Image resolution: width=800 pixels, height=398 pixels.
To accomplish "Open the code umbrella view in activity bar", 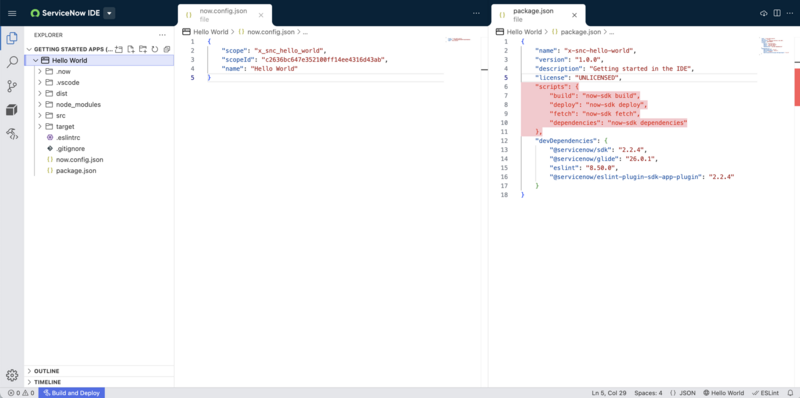I will click(x=12, y=134).
